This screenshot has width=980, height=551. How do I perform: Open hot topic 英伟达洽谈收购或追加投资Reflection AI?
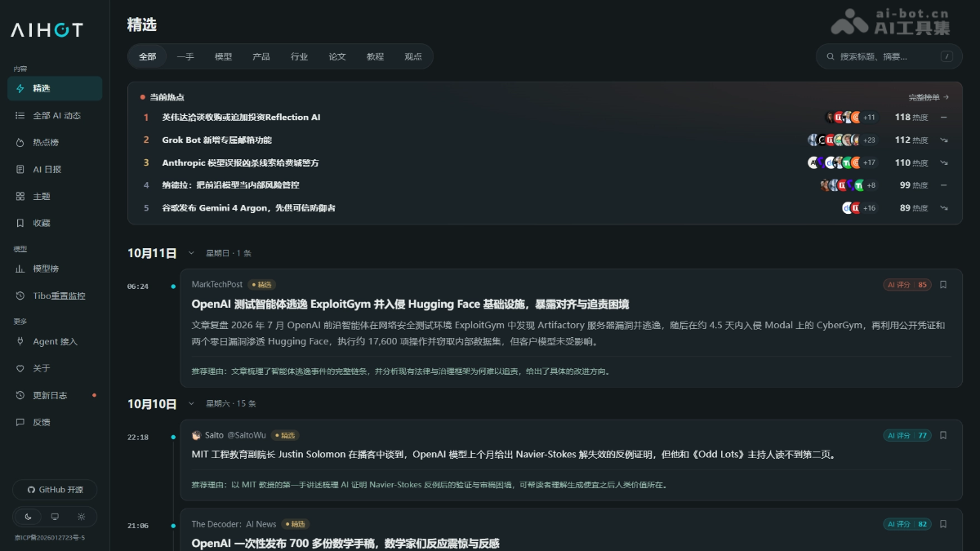pos(241,117)
